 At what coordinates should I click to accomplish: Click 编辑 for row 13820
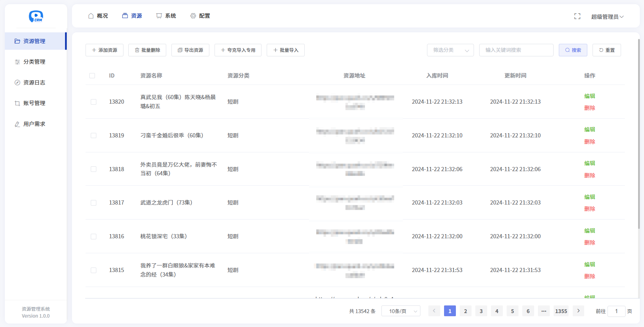pyautogui.click(x=590, y=96)
